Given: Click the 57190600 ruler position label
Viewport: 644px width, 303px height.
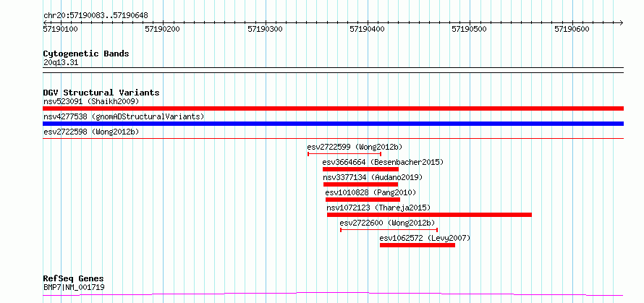Looking at the screenshot, I should tap(572, 29).
